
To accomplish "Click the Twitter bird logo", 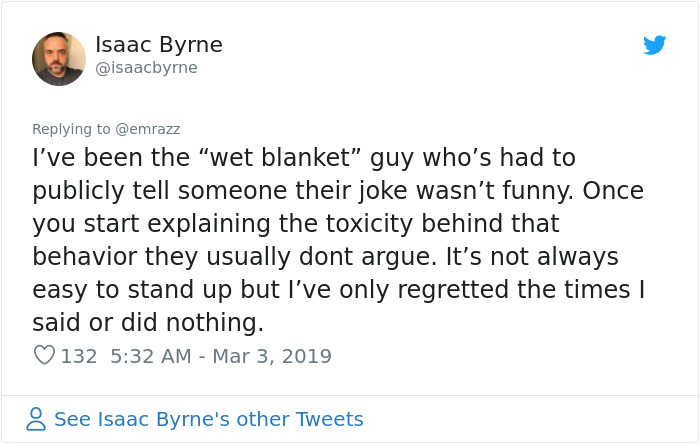I will coord(654,45).
